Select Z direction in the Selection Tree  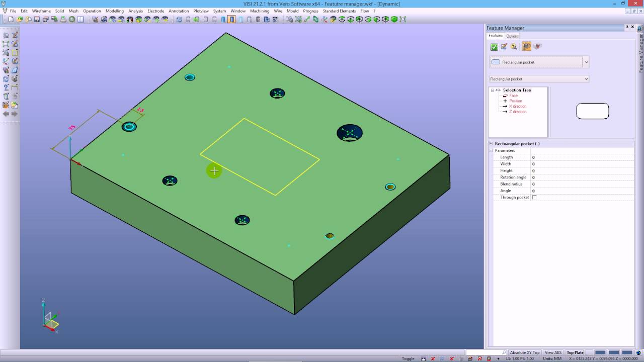click(518, 112)
